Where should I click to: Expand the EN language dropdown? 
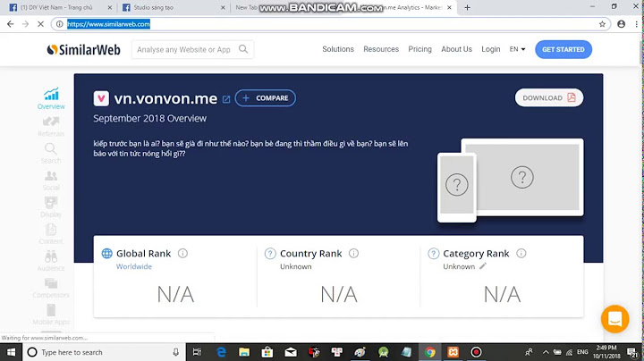[x=518, y=49]
